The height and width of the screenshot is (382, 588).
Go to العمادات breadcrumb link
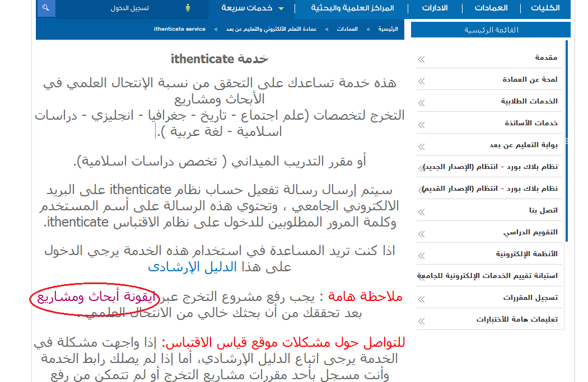[347, 29]
